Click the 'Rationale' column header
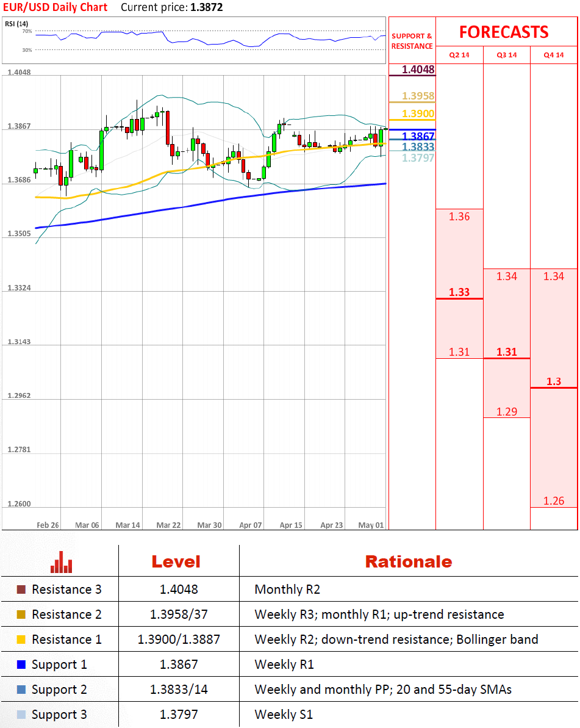The width and height of the screenshot is (580, 728). 409,562
